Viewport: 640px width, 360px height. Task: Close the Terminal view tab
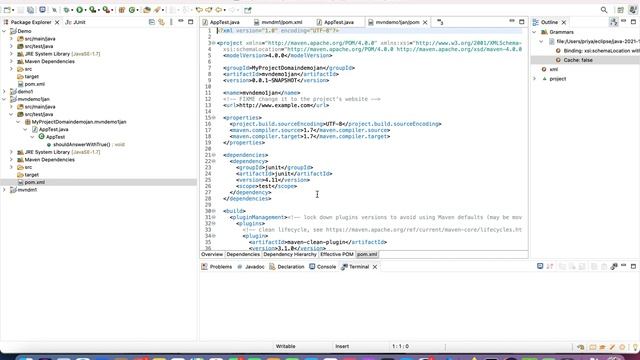[x=375, y=267]
